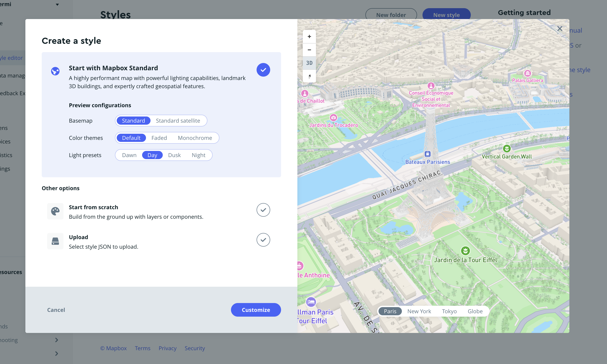Set light preset to Night
This screenshot has height=364, width=607.
pos(198,155)
